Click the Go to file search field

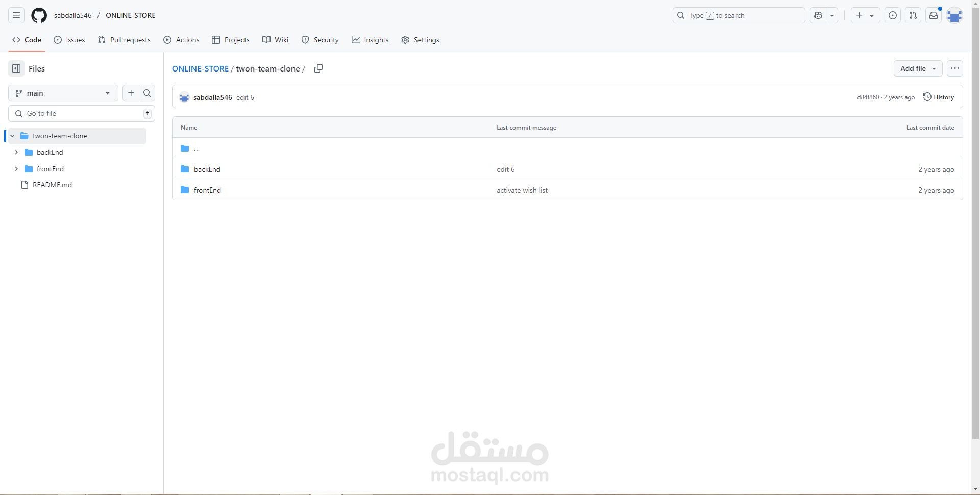click(x=82, y=113)
